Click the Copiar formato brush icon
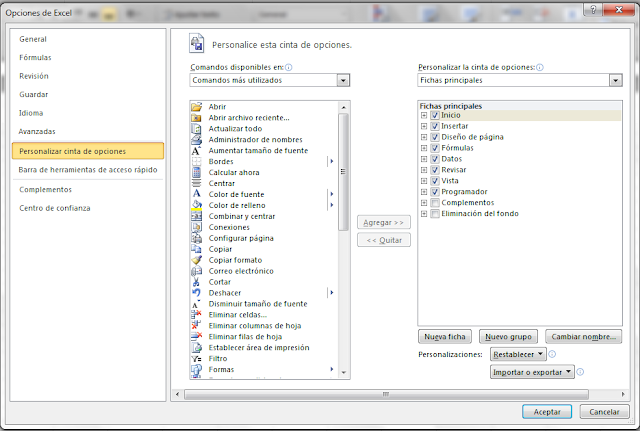This screenshot has width=640, height=431. tap(197, 260)
